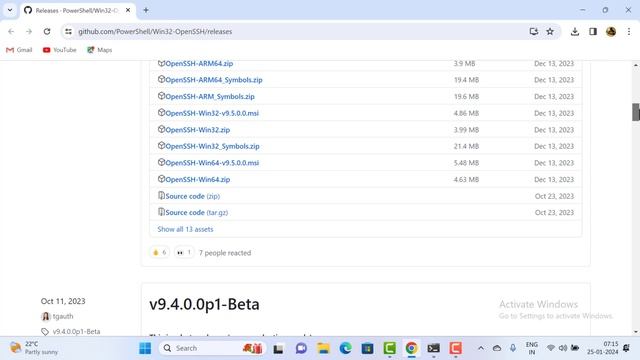Open Gmail bookmark
Screen dimensions: 640x360
point(19,50)
